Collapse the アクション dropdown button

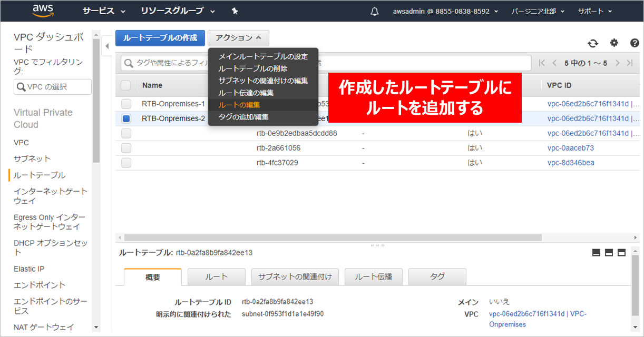click(x=238, y=38)
